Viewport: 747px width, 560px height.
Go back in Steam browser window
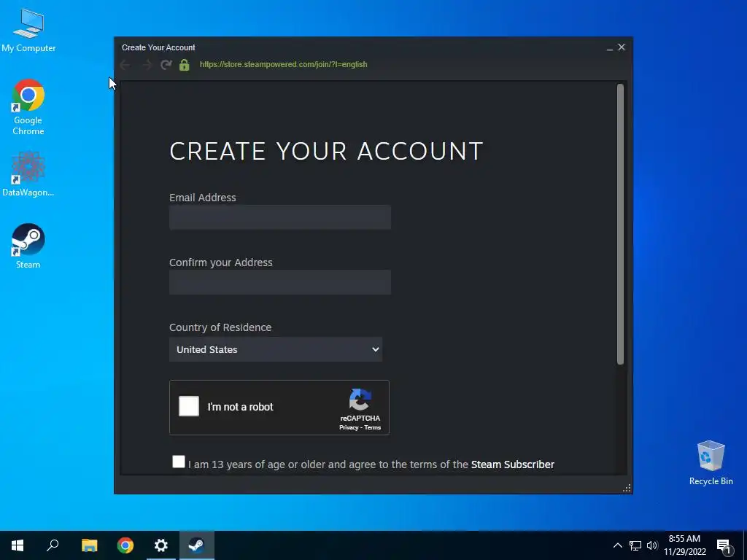pyautogui.click(x=125, y=65)
